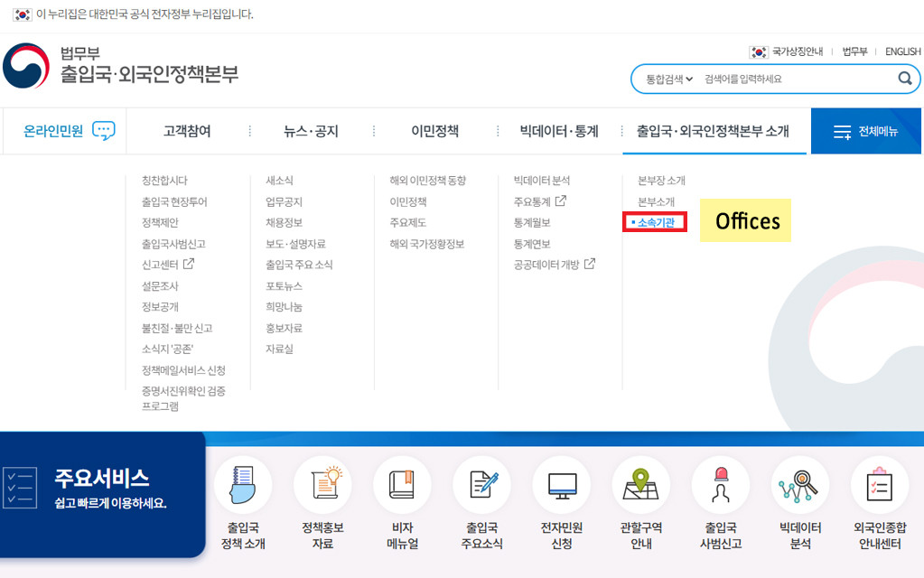Click the search magnifier icon
The image size is (924, 578).
coord(904,79)
